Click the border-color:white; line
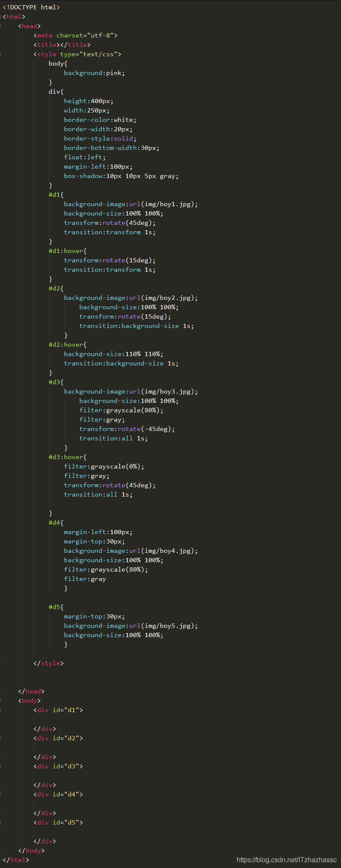The height and width of the screenshot is (868, 341). pyautogui.click(x=100, y=120)
